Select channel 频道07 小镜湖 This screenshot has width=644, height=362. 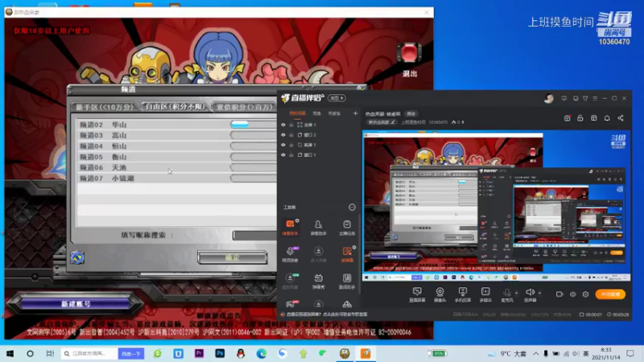coord(177,178)
